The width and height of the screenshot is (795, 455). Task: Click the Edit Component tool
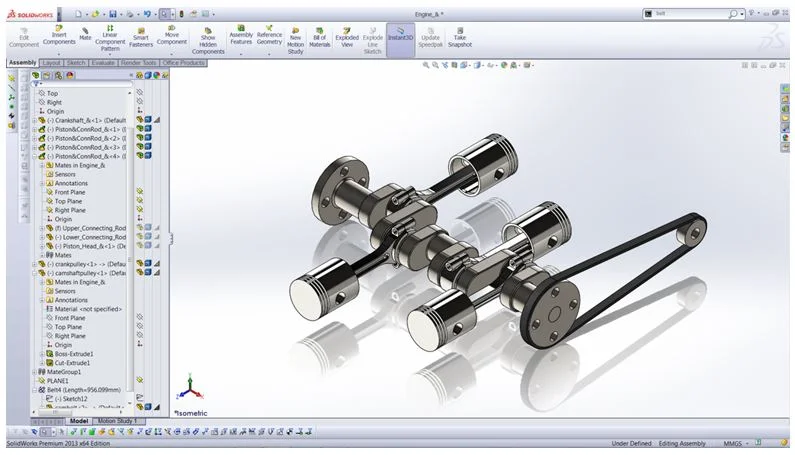(24, 38)
